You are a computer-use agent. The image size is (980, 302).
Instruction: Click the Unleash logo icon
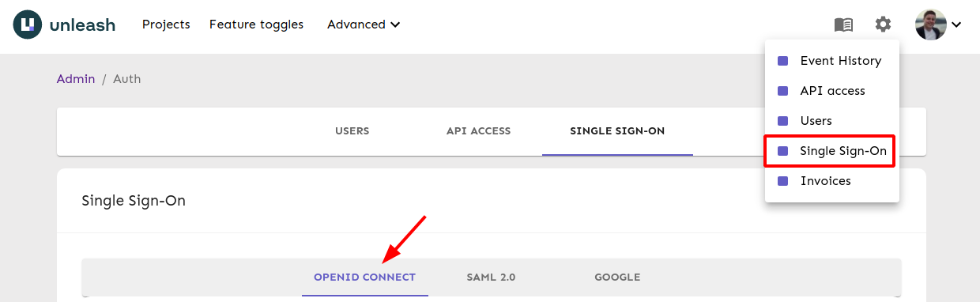[x=27, y=25]
